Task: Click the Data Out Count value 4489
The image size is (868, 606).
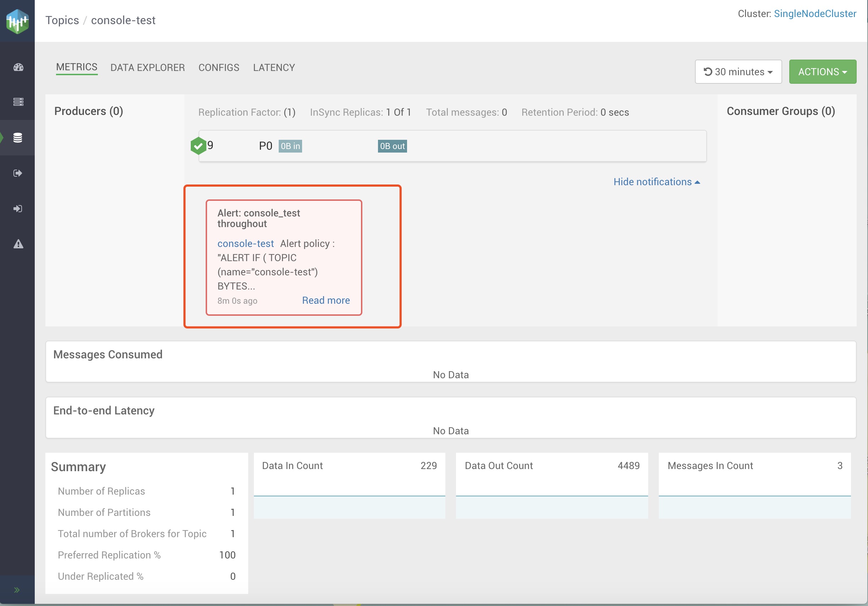Action: (629, 465)
